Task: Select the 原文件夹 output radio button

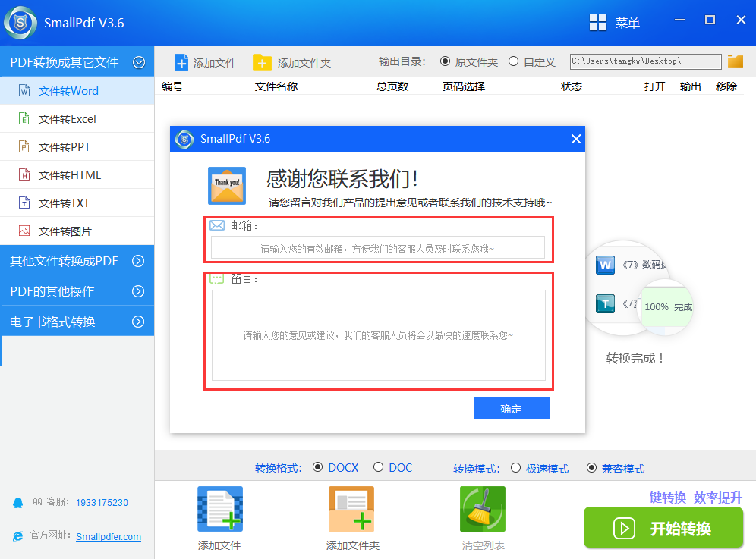Action: [x=445, y=61]
